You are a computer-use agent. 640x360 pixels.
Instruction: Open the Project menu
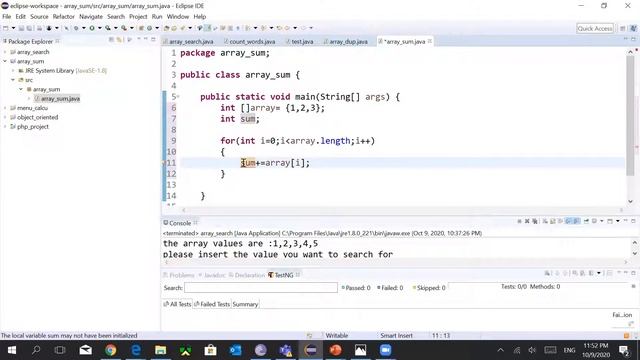coord(138,17)
